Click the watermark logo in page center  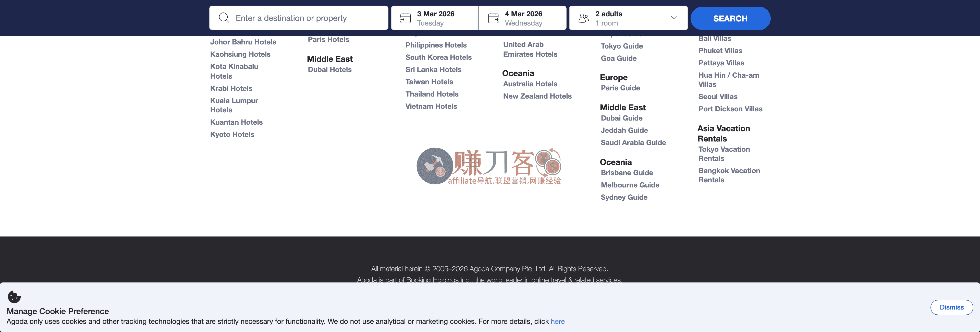[488, 166]
